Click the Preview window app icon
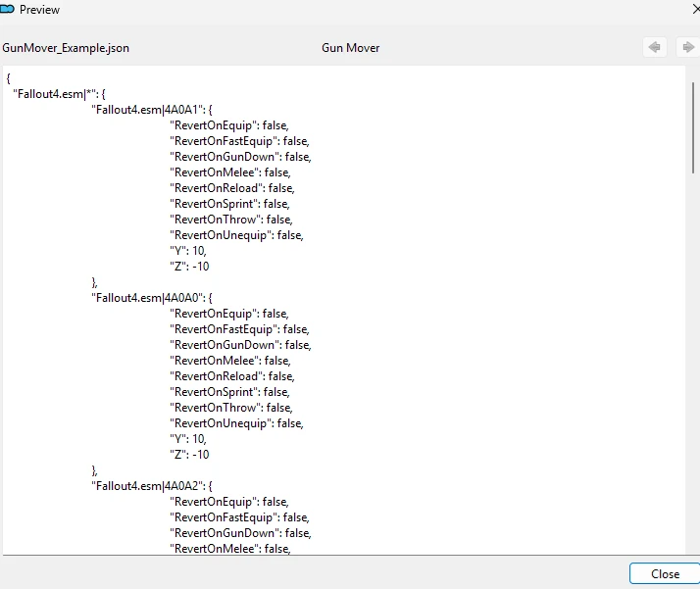This screenshot has width=700, height=589. (7, 9)
